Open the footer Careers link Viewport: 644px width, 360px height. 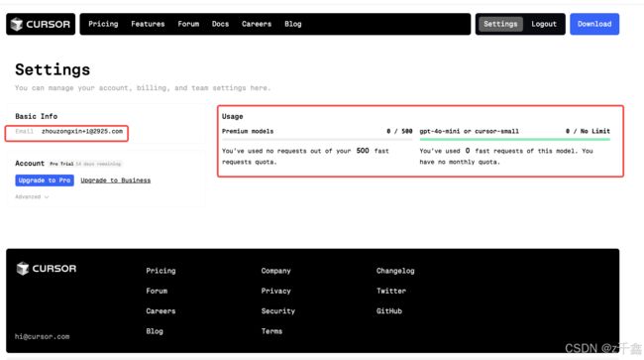(161, 311)
